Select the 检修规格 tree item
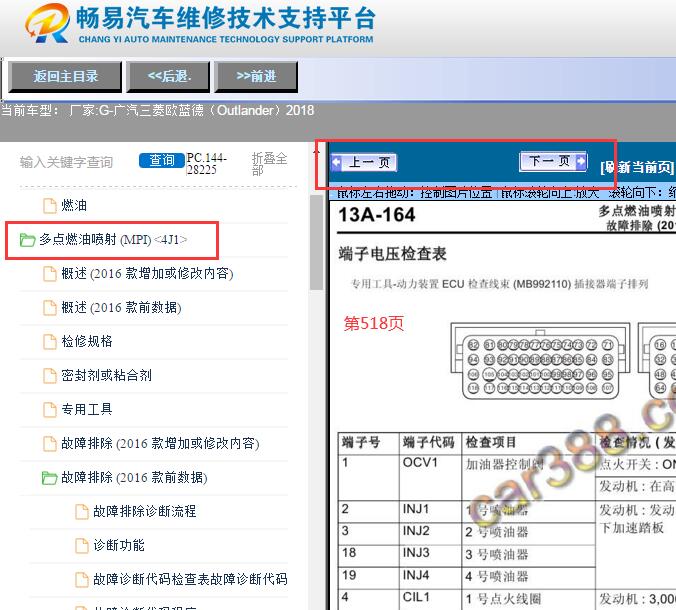The height and width of the screenshot is (610, 676). tap(87, 341)
